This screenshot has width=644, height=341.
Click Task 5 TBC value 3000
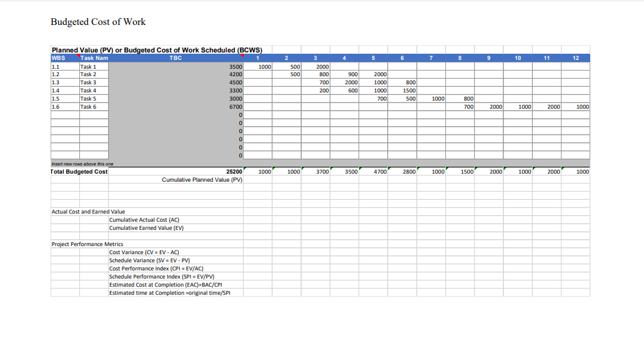[235, 99]
